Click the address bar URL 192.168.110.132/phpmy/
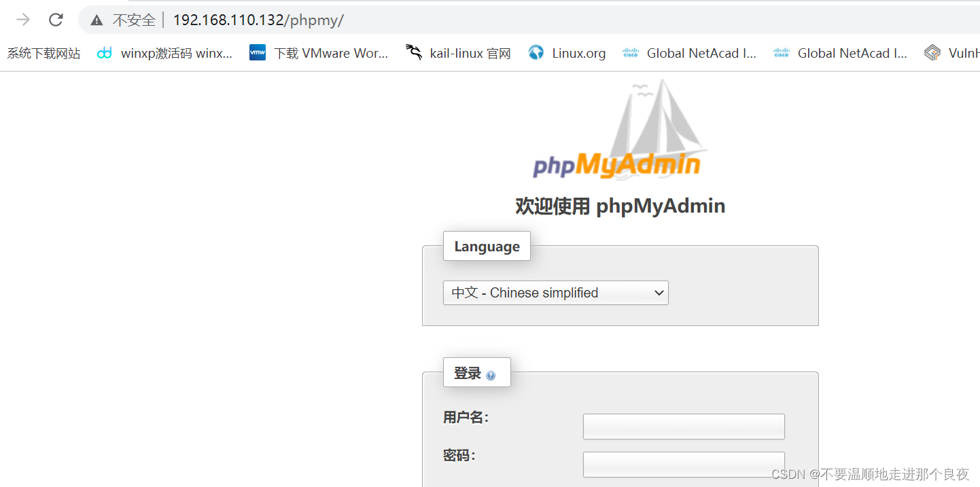Screen dimensions: 980x487 tap(258, 20)
